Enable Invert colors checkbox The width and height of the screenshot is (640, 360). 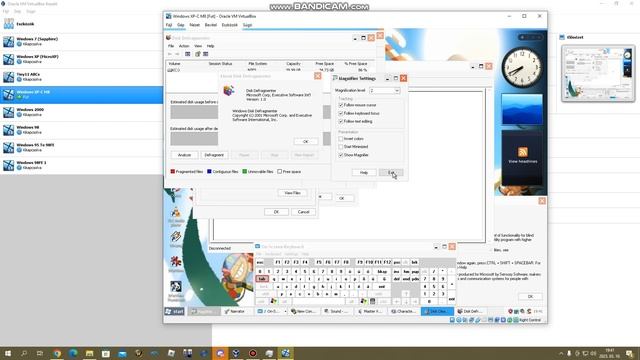click(x=341, y=139)
